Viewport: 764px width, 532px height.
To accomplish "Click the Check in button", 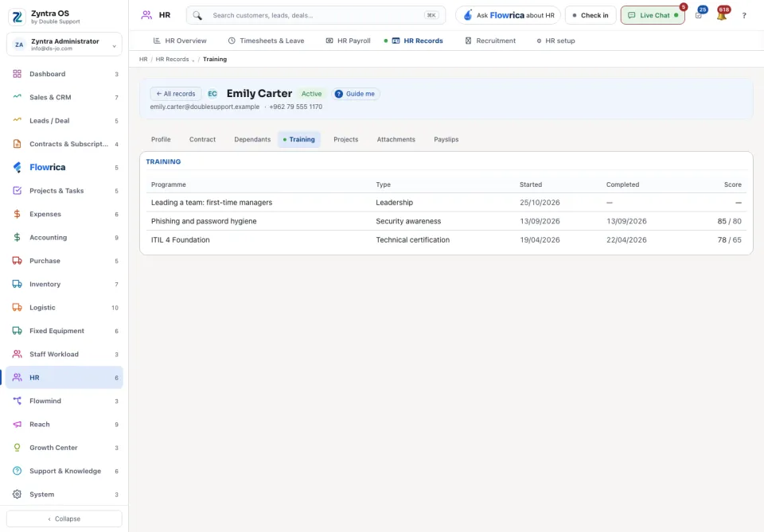I will click(x=591, y=16).
